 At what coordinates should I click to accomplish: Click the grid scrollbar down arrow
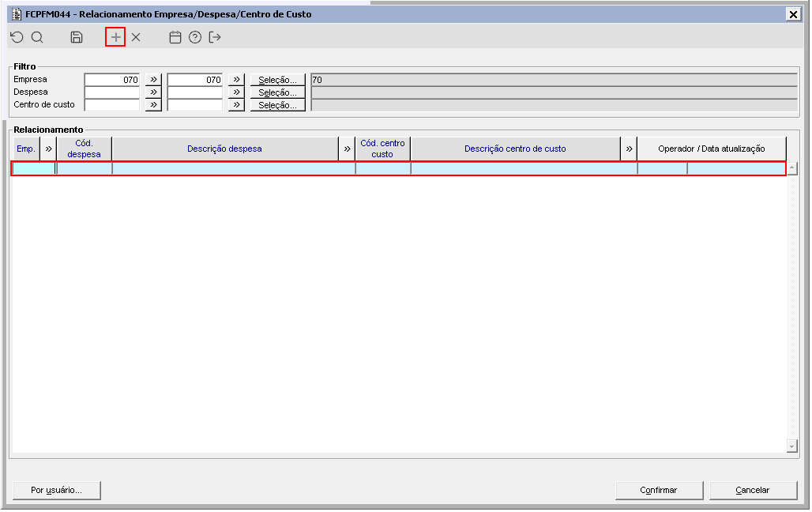[791, 446]
